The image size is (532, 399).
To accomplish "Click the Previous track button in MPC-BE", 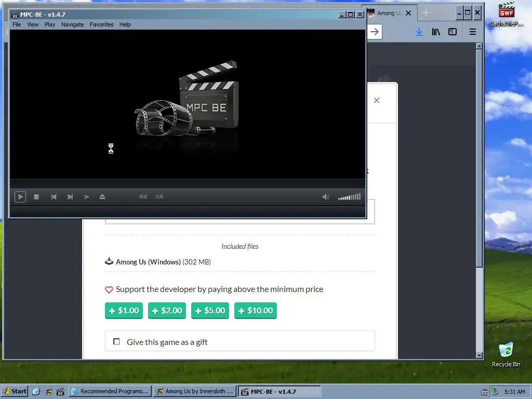I will [54, 197].
